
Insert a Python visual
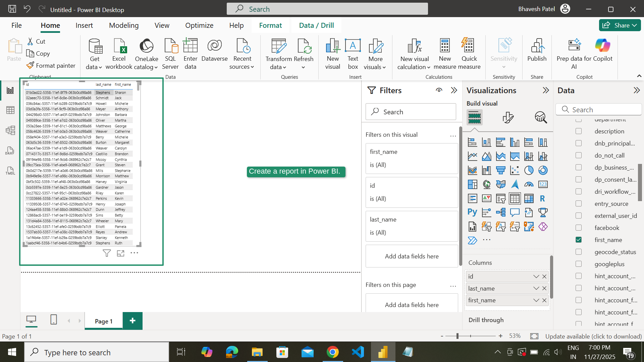[x=472, y=212]
